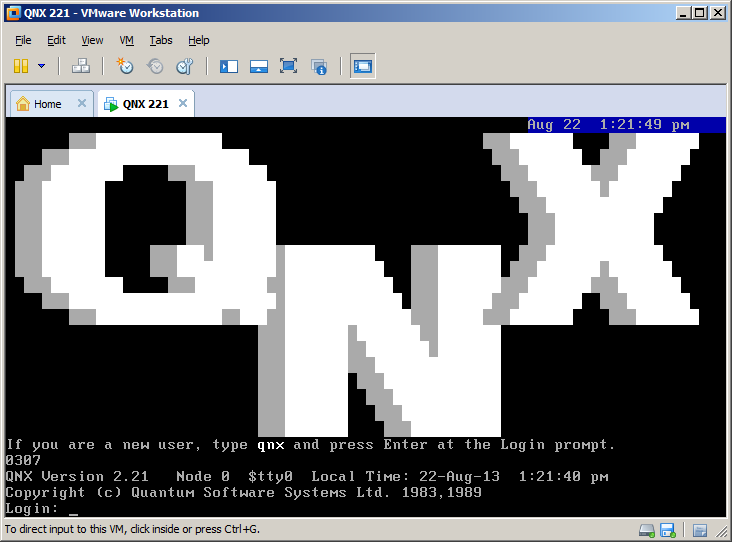The image size is (732, 542).
Task: Revert VM to previous snapshot
Action: click(x=155, y=66)
